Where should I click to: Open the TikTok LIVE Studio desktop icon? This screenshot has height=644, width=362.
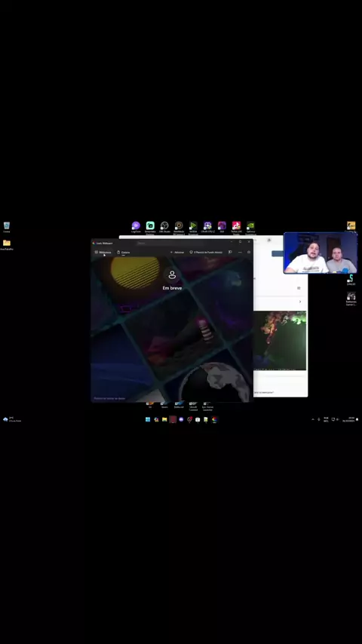[236, 227]
